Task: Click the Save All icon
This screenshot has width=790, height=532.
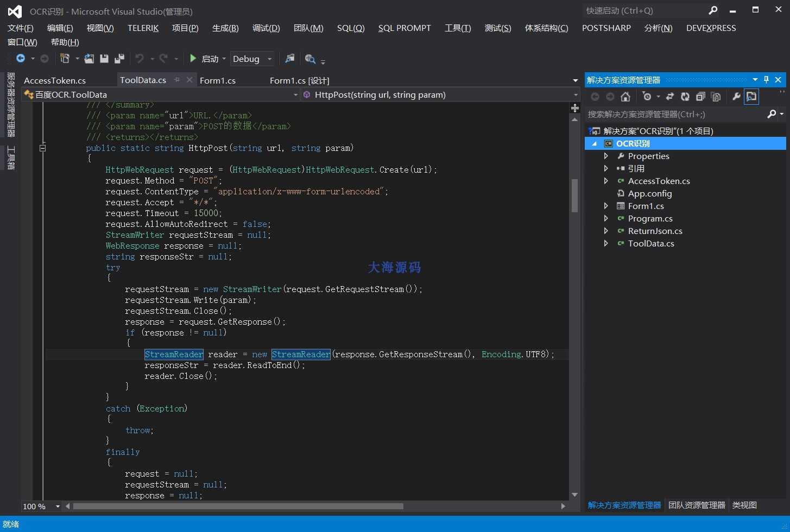Action: (x=119, y=59)
